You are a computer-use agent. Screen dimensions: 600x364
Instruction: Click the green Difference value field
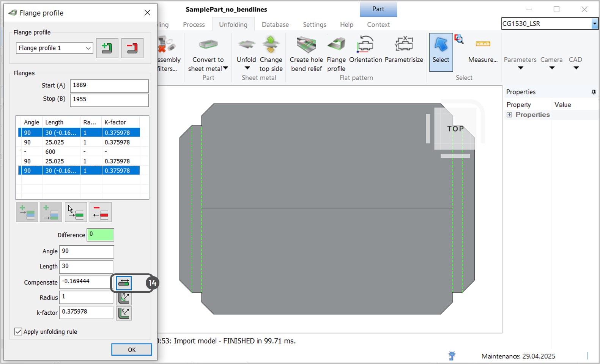(100, 235)
